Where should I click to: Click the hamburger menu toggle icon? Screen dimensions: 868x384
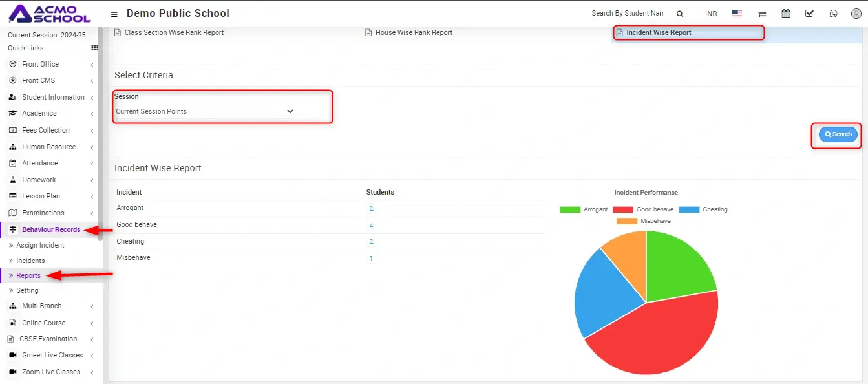[114, 14]
